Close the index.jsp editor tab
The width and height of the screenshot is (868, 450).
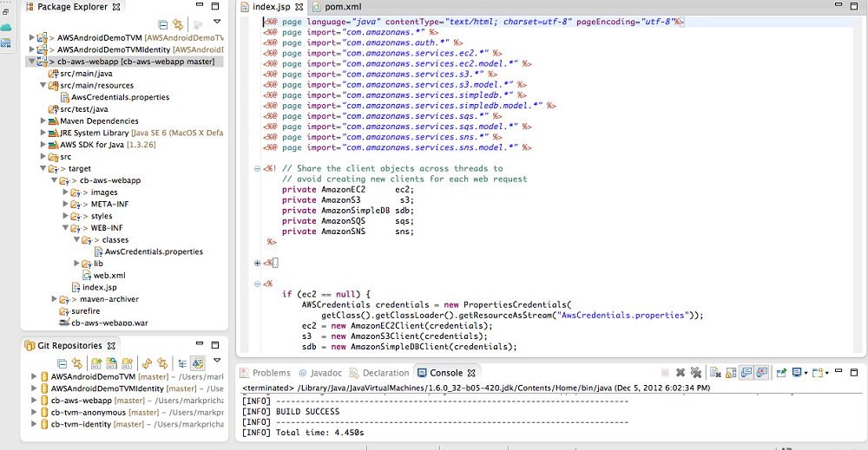299,7
